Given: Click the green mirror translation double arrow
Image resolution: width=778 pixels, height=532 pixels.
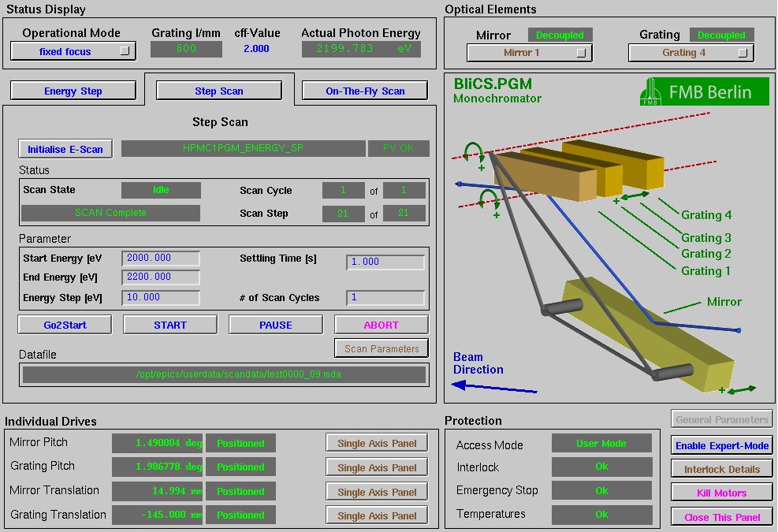Looking at the screenshot, I should 742,389.
